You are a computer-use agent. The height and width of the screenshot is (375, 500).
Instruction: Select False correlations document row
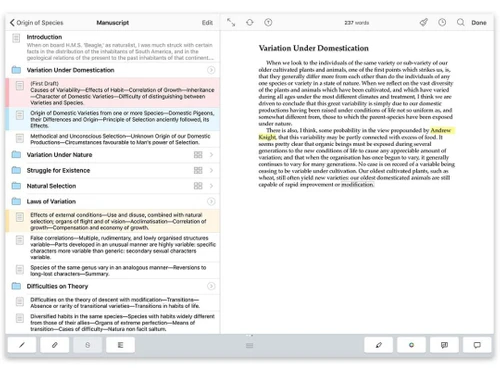tap(113, 247)
